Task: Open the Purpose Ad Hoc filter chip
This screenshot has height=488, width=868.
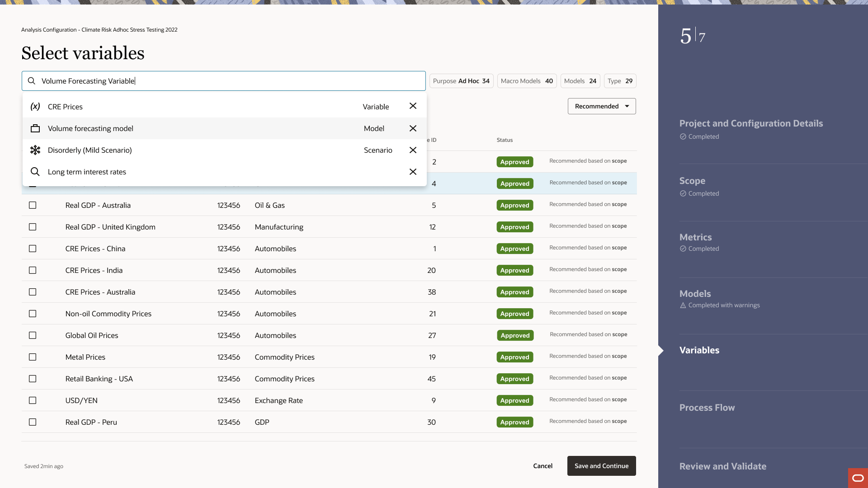Action: [461, 81]
